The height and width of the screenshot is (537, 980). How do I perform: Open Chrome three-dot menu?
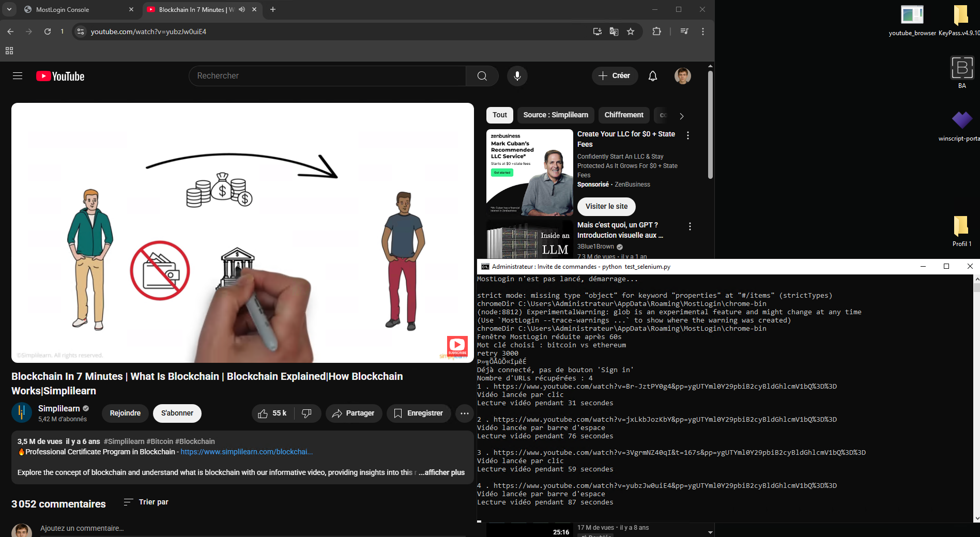coord(703,32)
